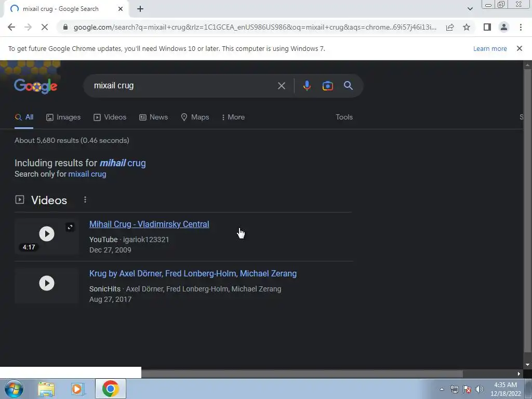Open File Explorer from the taskbar
The width and height of the screenshot is (532, 399).
(x=46, y=389)
